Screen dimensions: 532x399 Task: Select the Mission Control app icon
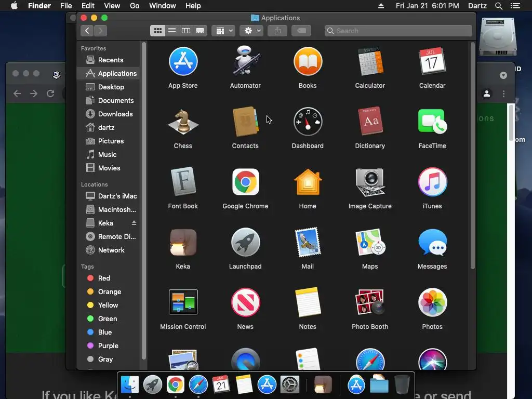[x=183, y=302]
